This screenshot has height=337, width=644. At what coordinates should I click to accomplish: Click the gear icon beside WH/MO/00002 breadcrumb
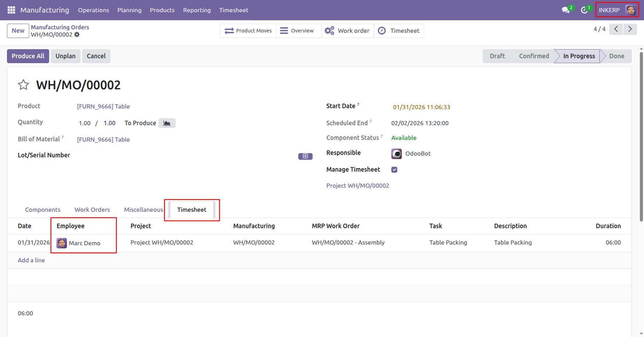pos(77,35)
